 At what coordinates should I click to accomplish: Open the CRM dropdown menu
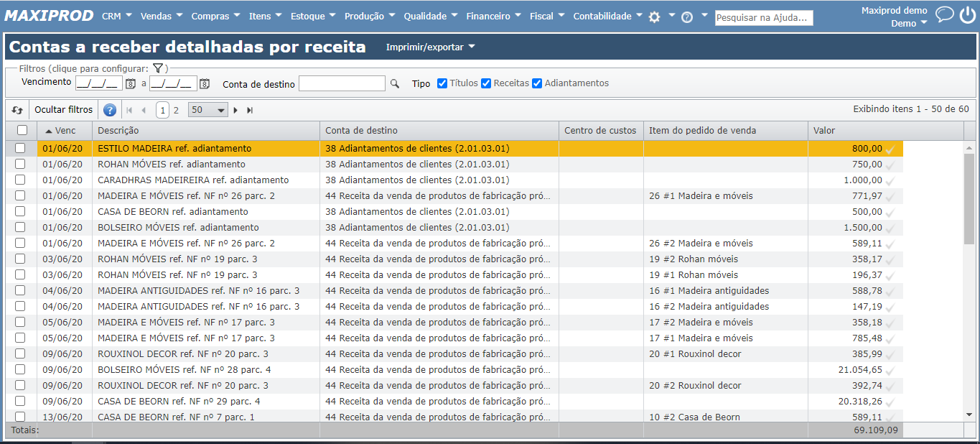point(117,16)
